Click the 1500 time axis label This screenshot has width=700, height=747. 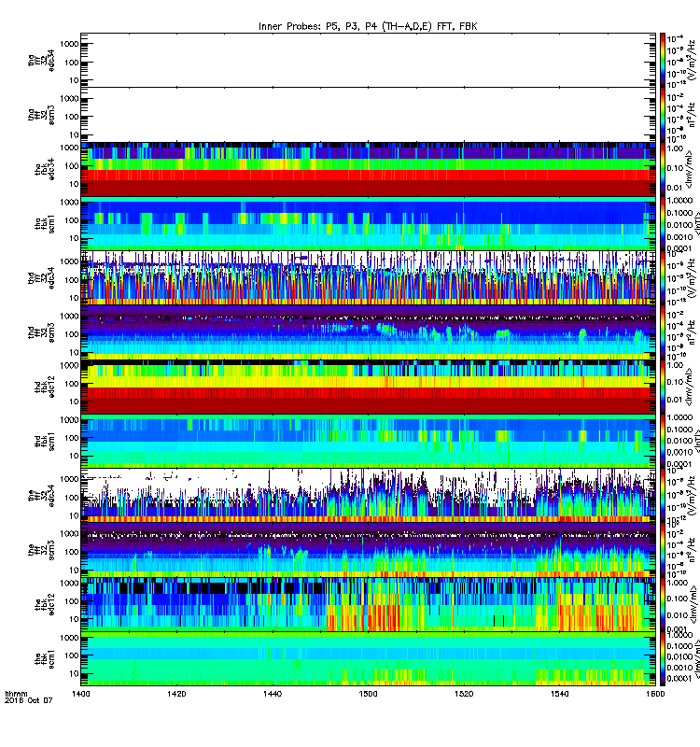point(368,694)
